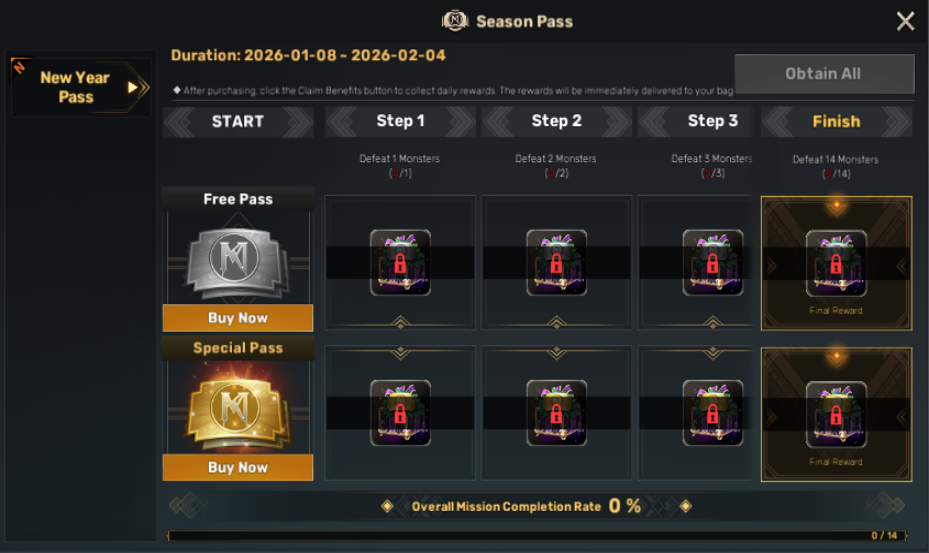Click the Free Pass Step 1 locked reward
The height and width of the screenshot is (553, 929).
point(400,263)
